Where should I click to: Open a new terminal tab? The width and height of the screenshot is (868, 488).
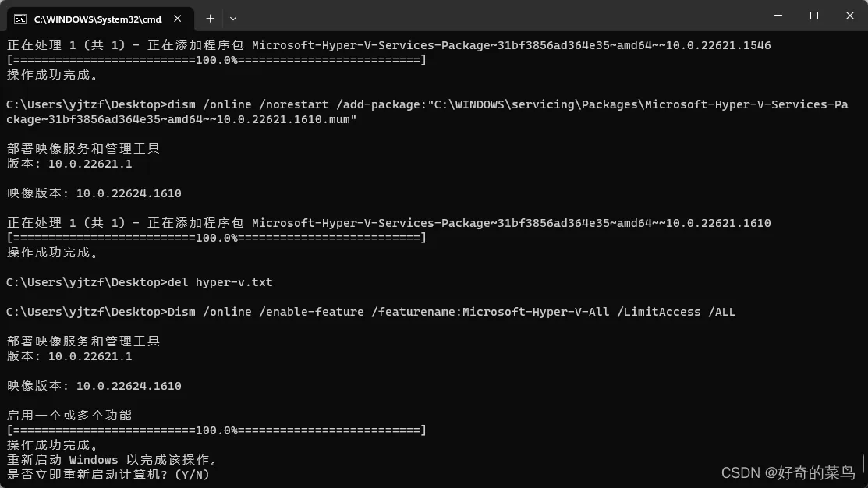tap(210, 17)
